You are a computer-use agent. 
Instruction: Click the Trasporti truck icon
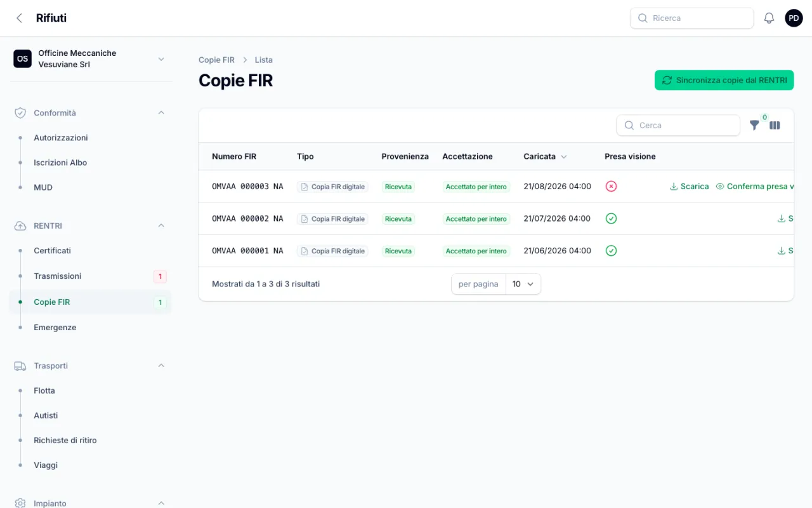20,366
